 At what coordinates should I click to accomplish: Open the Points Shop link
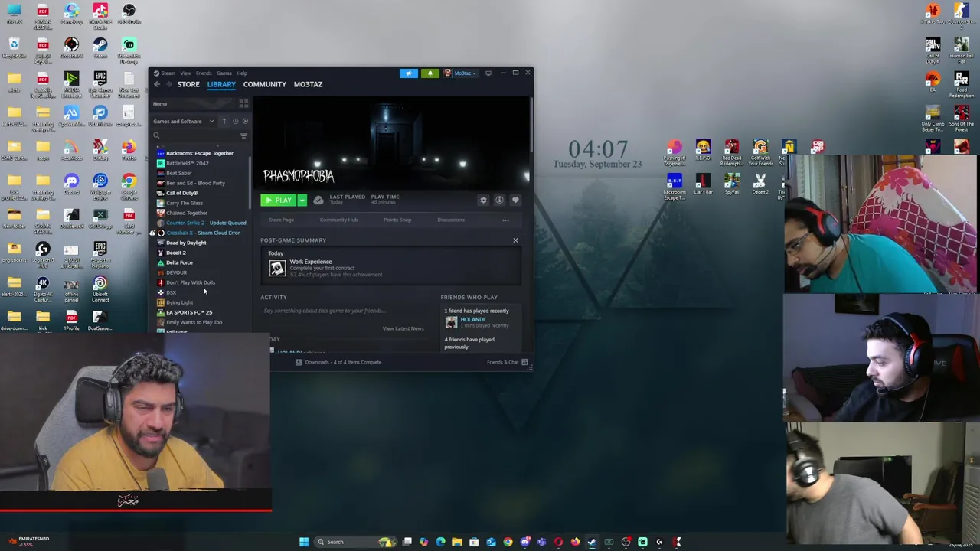pyautogui.click(x=397, y=220)
